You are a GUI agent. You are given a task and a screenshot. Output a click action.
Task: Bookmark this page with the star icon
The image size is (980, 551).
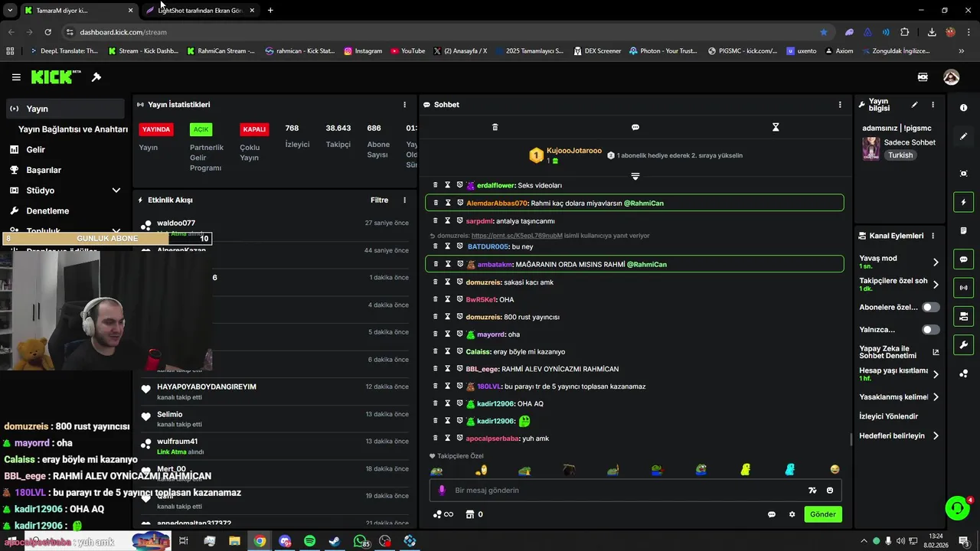pyautogui.click(x=824, y=32)
